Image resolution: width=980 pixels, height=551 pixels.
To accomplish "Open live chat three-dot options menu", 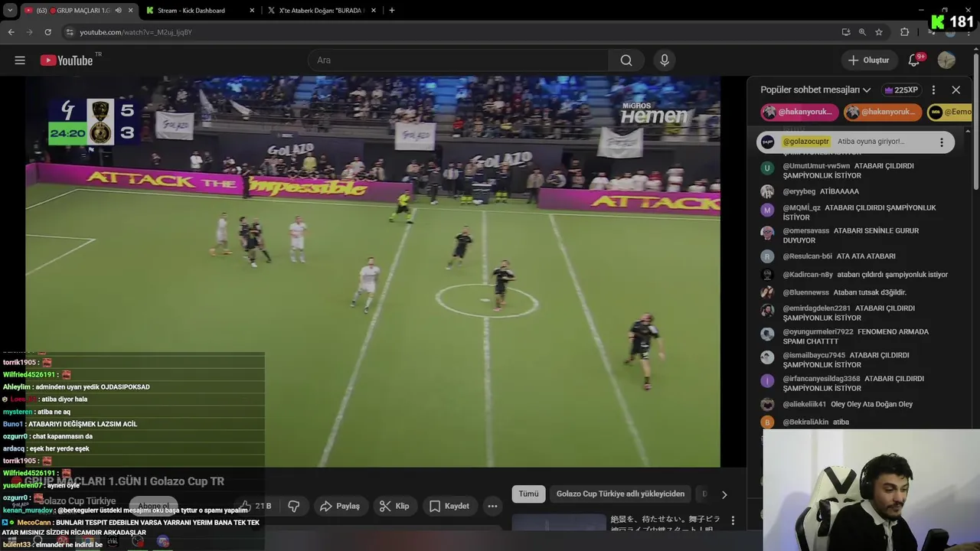I will coord(933,90).
